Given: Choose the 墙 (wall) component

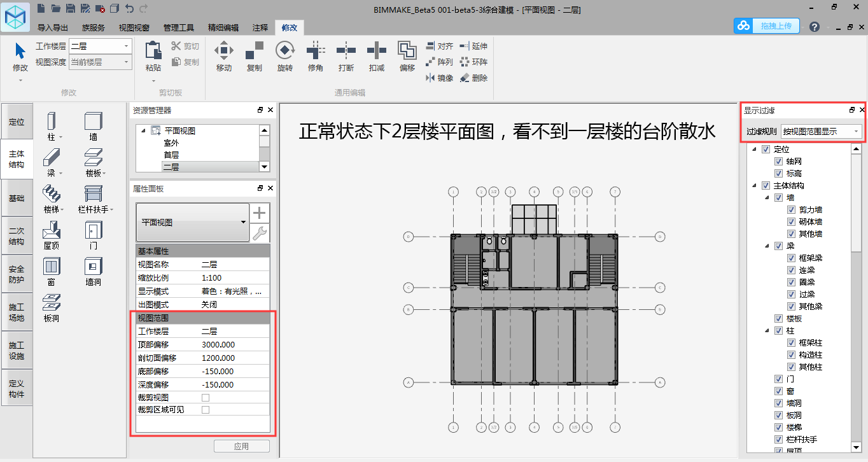Looking at the screenshot, I should 94,126.
